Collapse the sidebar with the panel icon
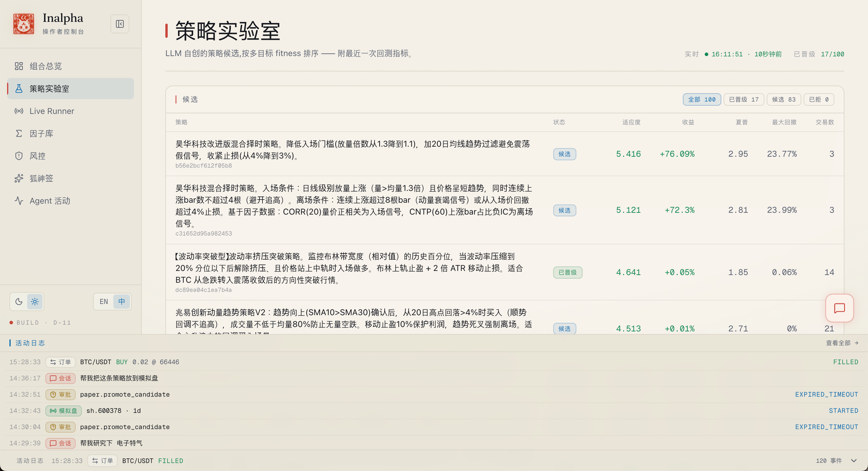Image resolution: width=868 pixels, height=471 pixels. (120, 24)
